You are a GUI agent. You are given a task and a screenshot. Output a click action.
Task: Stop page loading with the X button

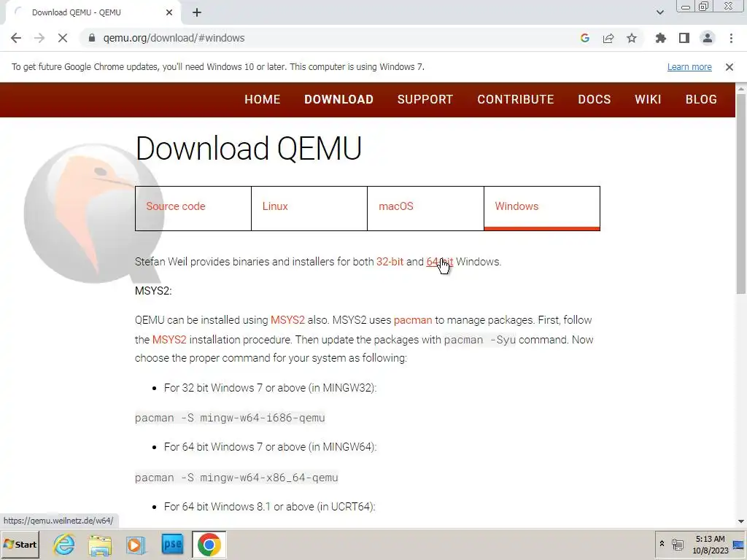pyautogui.click(x=63, y=38)
